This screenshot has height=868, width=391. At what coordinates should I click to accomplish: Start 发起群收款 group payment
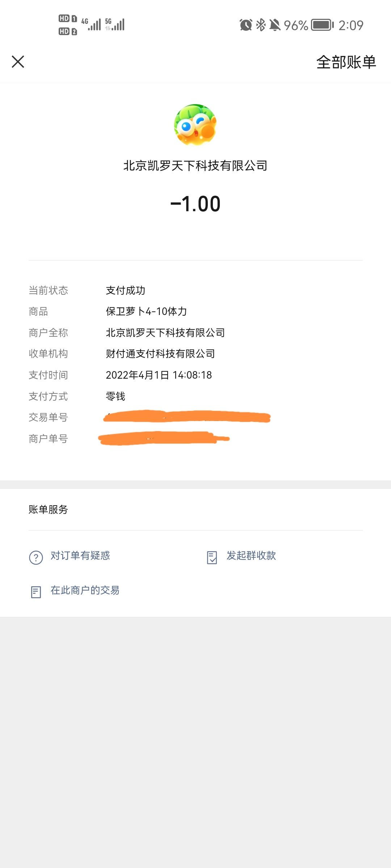click(251, 556)
